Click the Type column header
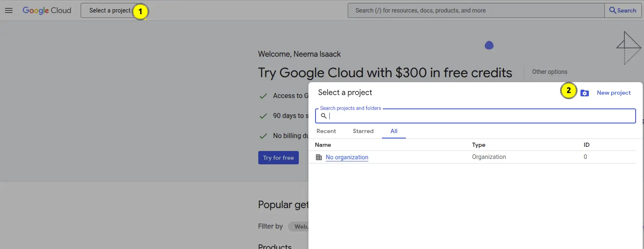The image size is (644, 249). pos(479,145)
